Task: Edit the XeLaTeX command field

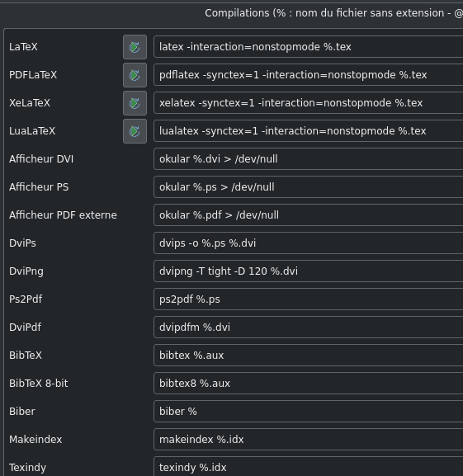Action: (x=308, y=103)
